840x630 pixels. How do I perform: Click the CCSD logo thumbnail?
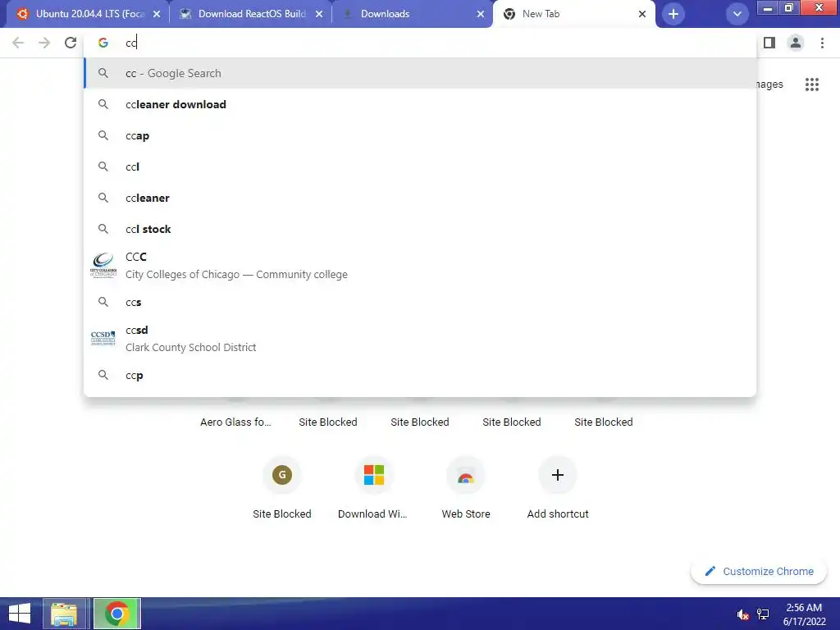point(103,338)
